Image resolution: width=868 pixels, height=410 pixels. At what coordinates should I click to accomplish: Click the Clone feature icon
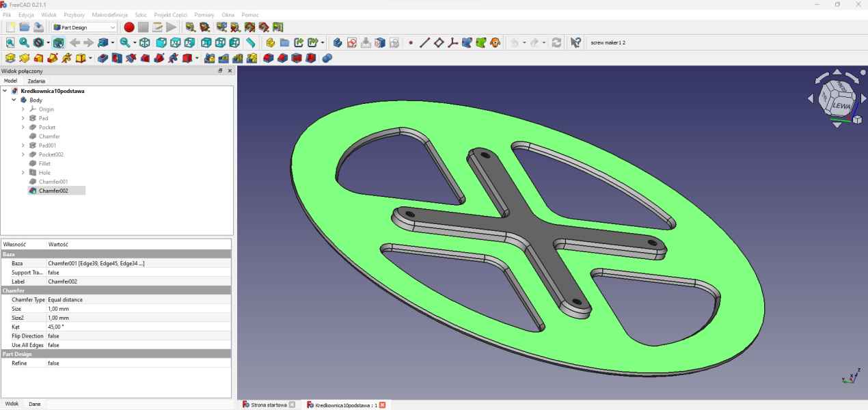pyautogui.click(x=495, y=42)
